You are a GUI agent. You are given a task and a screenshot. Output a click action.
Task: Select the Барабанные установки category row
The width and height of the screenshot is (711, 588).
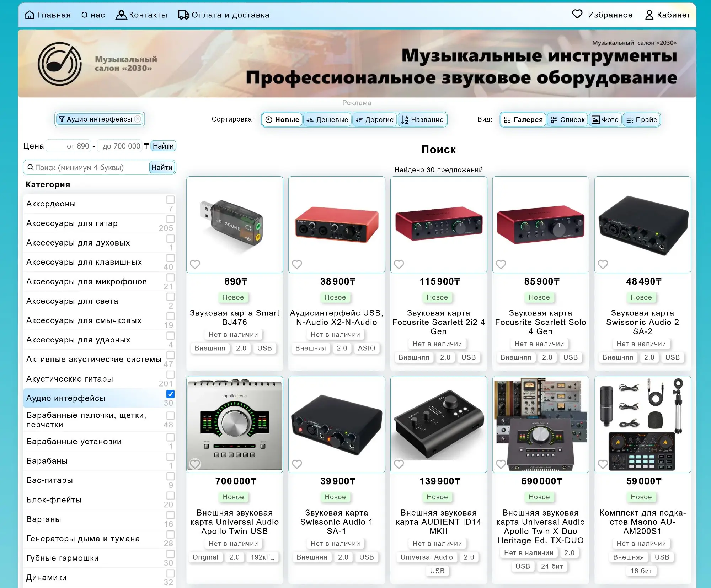click(x=99, y=441)
